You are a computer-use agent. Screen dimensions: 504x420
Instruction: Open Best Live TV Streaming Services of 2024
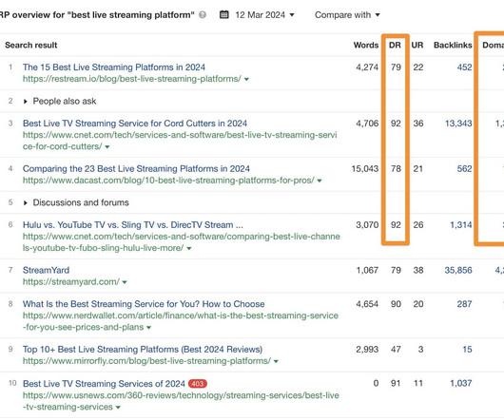(x=104, y=383)
